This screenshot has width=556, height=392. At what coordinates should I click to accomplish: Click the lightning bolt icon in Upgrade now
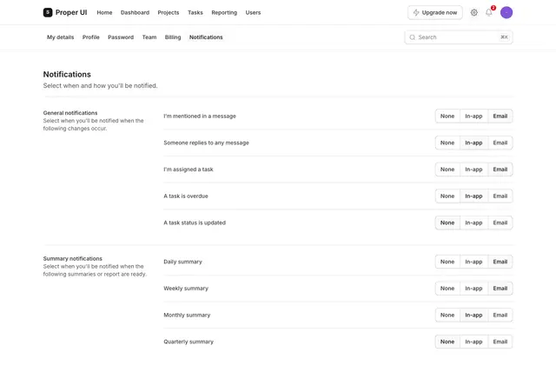(x=416, y=12)
